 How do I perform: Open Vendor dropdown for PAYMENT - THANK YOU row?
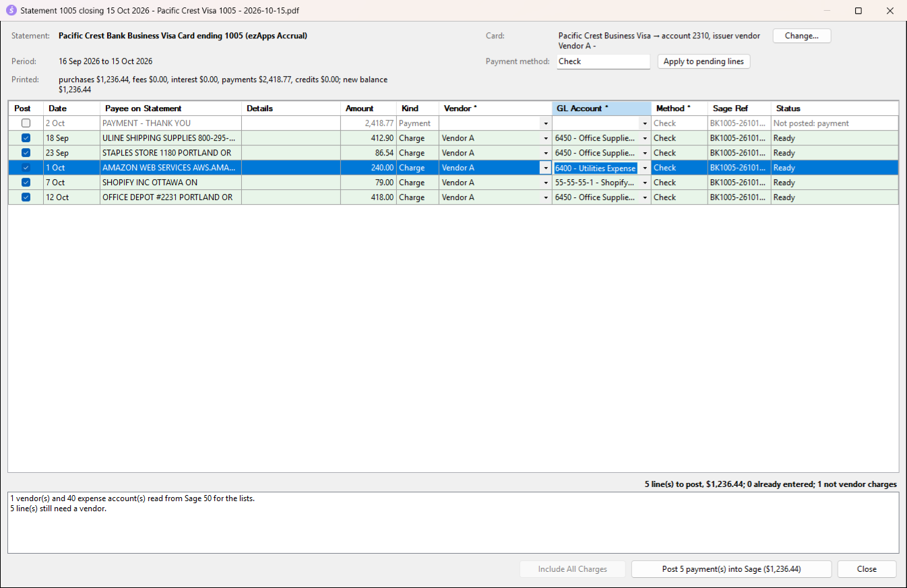pyautogui.click(x=546, y=123)
